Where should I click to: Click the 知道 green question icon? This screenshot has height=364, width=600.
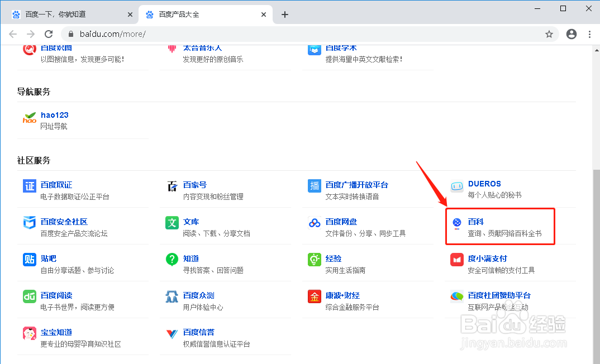click(172, 259)
